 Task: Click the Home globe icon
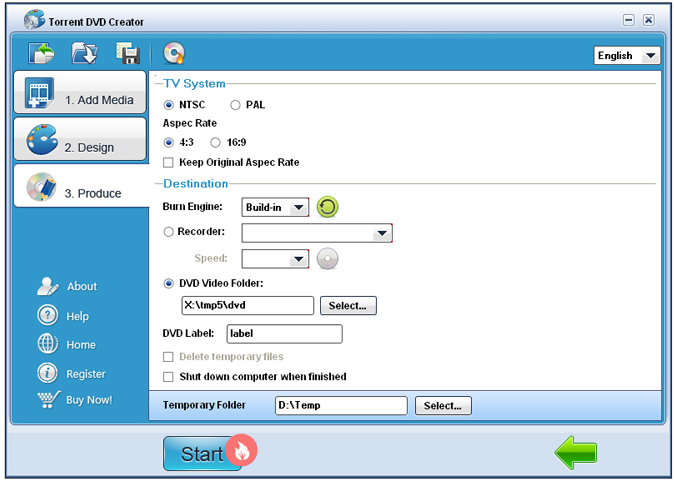pos(47,344)
